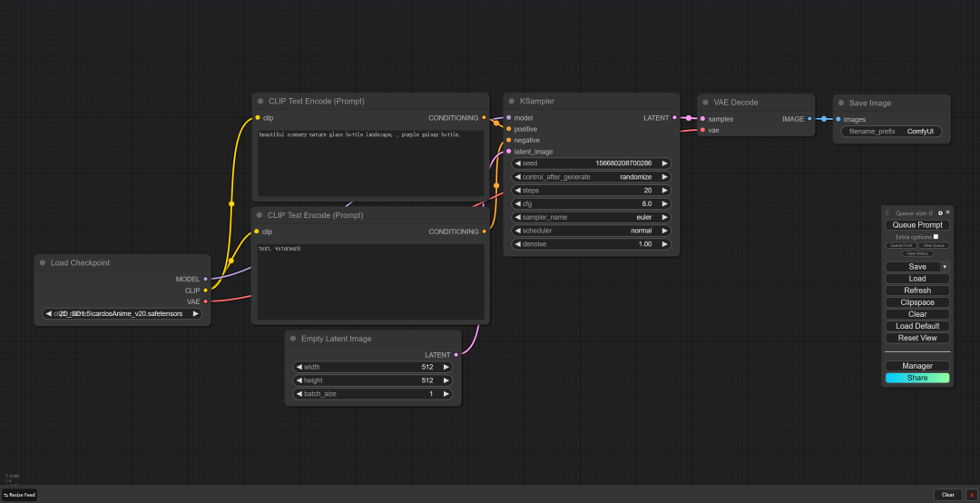The width and height of the screenshot is (980, 503).
Task: Collapse the KSampler node via its dot
Action: click(512, 102)
